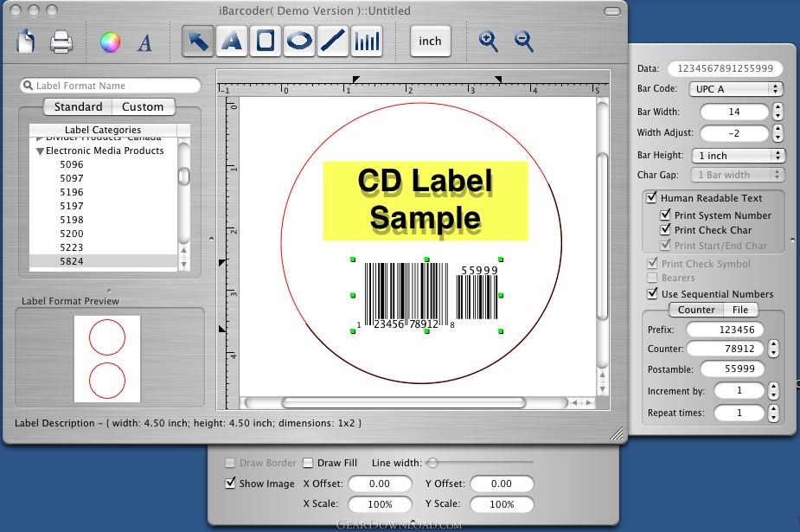Toggle Print Check Char checkbox

pos(665,229)
